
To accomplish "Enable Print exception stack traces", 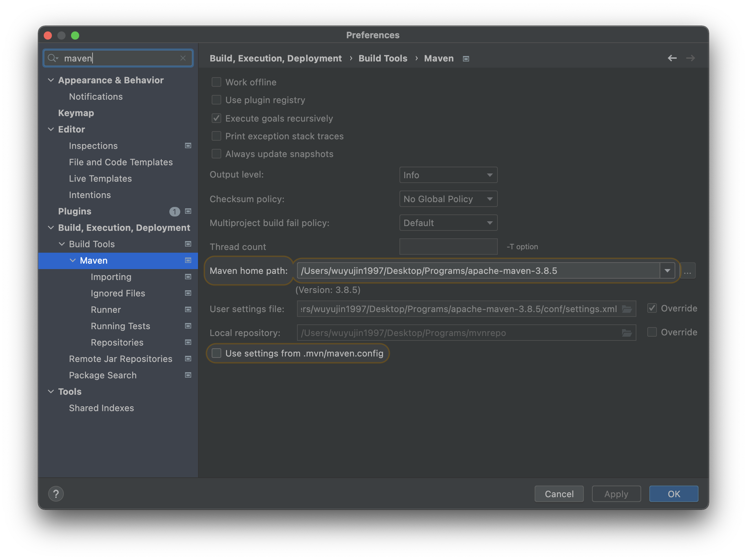I will [216, 136].
